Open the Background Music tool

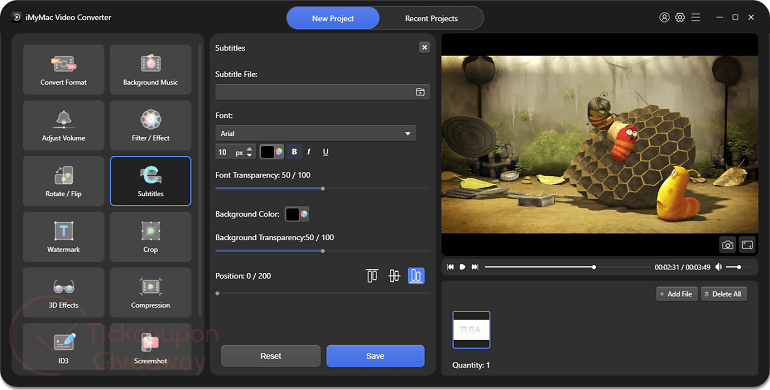tap(150, 70)
